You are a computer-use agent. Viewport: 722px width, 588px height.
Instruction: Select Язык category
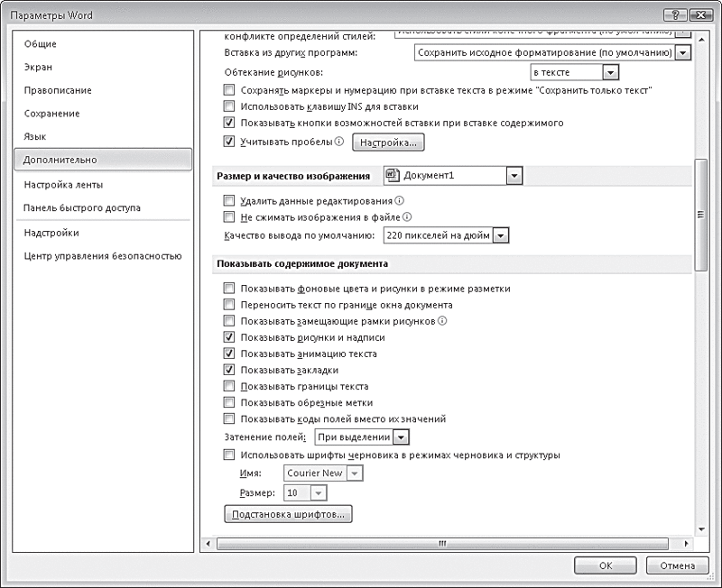[x=35, y=136]
